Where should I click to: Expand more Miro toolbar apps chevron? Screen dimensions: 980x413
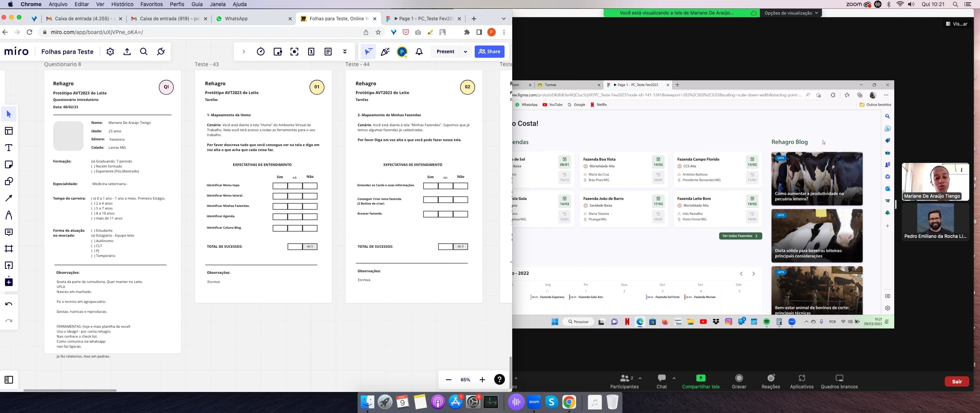(x=345, y=52)
